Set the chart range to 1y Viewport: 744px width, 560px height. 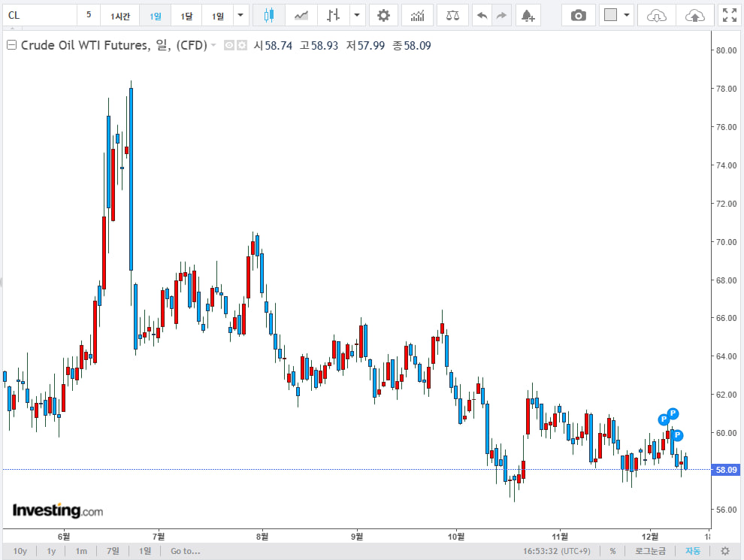[x=51, y=551]
